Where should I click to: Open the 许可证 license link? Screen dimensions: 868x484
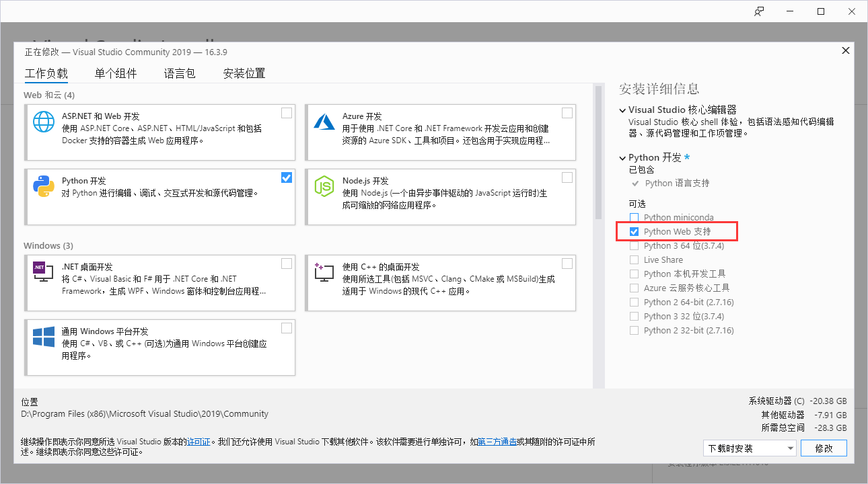199,442
